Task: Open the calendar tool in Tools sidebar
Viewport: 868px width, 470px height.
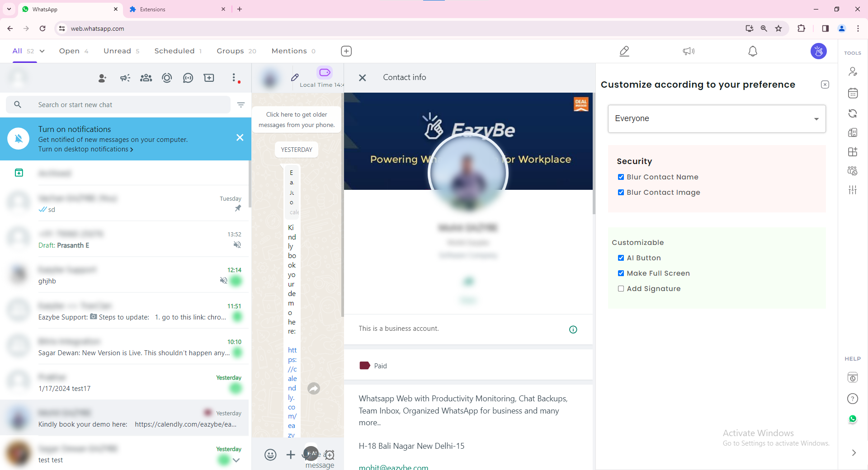Action: coord(853,93)
